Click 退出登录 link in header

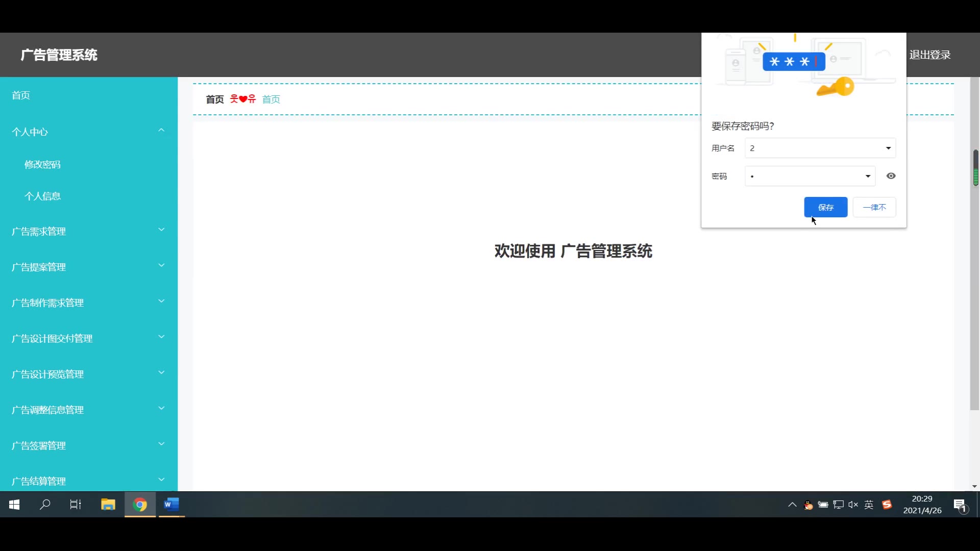click(x=929, y=55)
